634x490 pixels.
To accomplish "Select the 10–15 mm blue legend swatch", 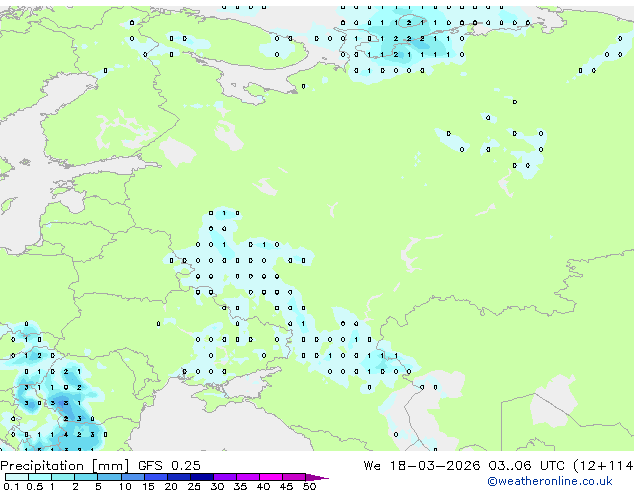I will pos(133,477).
